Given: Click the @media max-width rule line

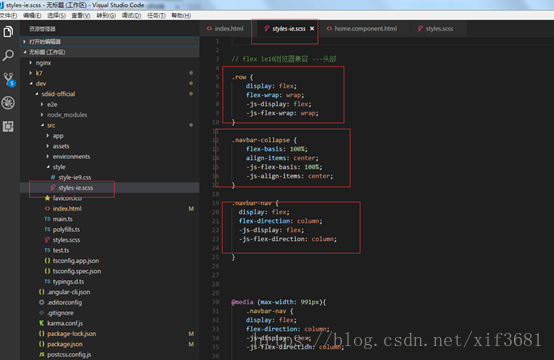Looking at the screenshot, I should [279, 302].
